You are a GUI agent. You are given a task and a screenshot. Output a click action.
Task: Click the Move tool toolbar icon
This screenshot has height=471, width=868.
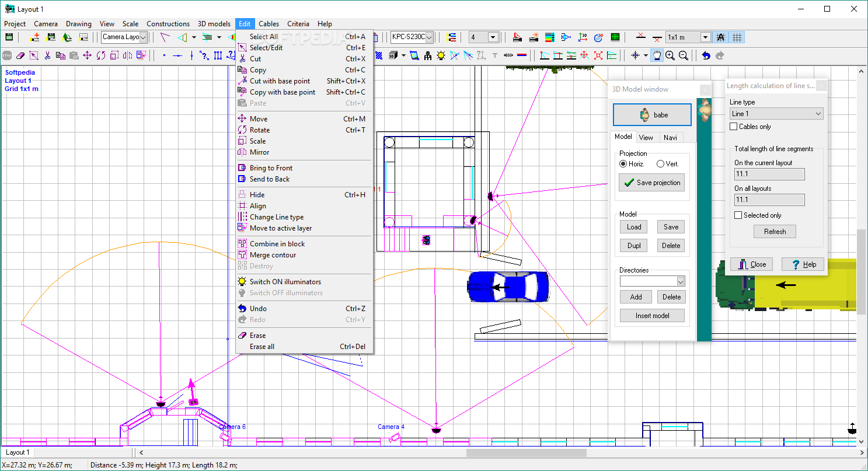[87, 55]
